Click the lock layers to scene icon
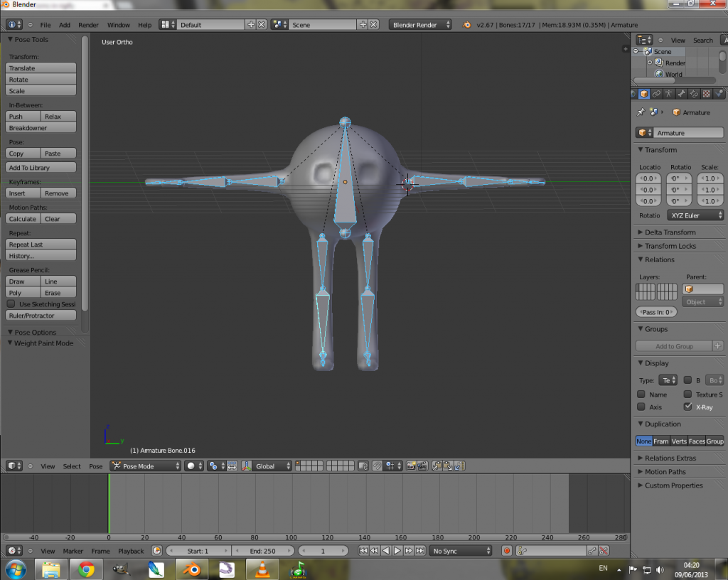 tap(363, 466)
